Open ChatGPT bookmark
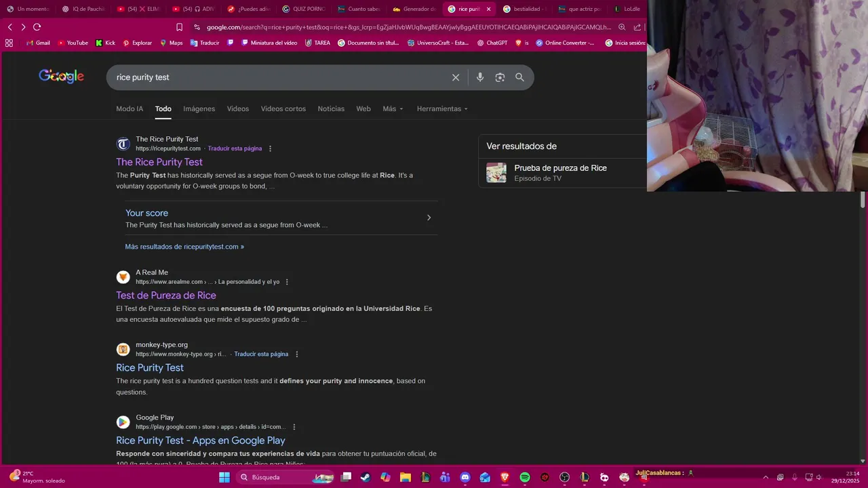This screenshot has height=488, width=868. 492,43
